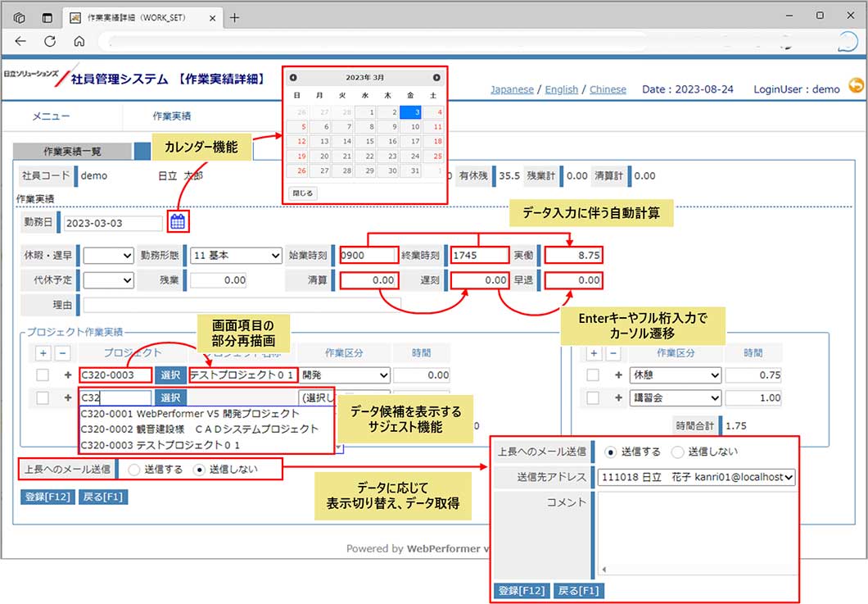Pick suggestion C320-0002 観音建設様 CADシステムプロジェクト
This screenshot has height=604, width=868.
[x=200, y=429]
